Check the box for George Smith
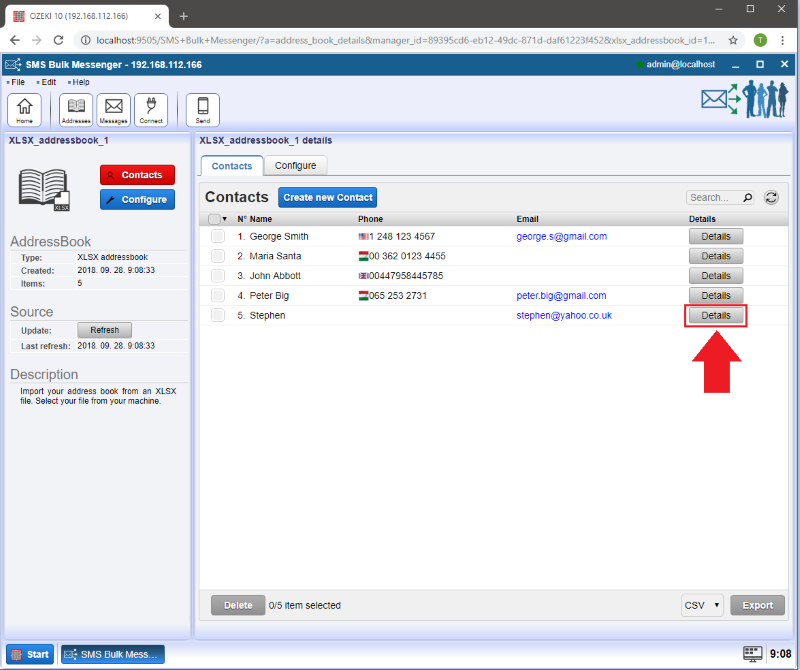Screen dimensions: 800x670 tap(217, 237)
